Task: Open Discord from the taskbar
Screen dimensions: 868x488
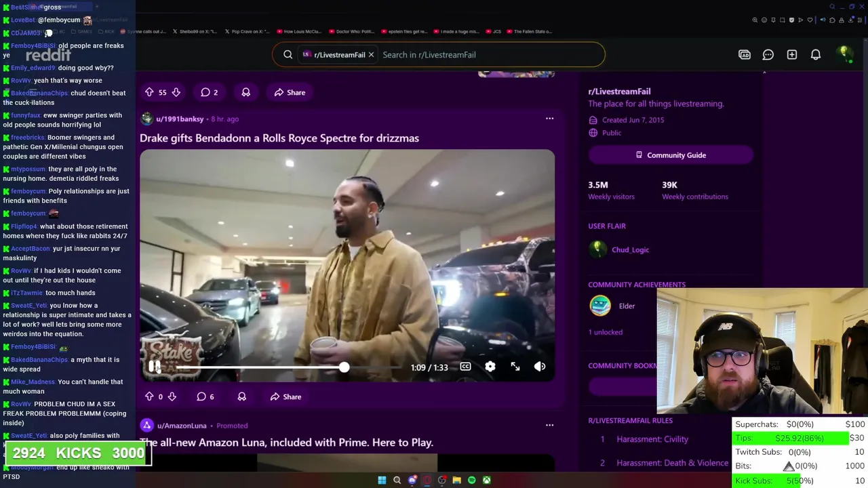Action: pyautogui.click(x=412, y=480)
